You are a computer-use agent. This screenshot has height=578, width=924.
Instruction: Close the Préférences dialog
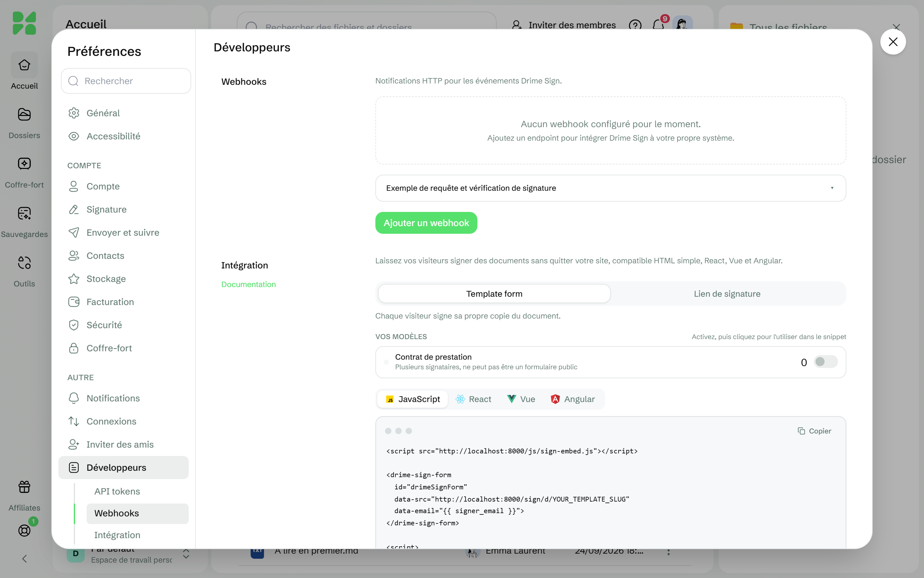(x=893, y=42)
